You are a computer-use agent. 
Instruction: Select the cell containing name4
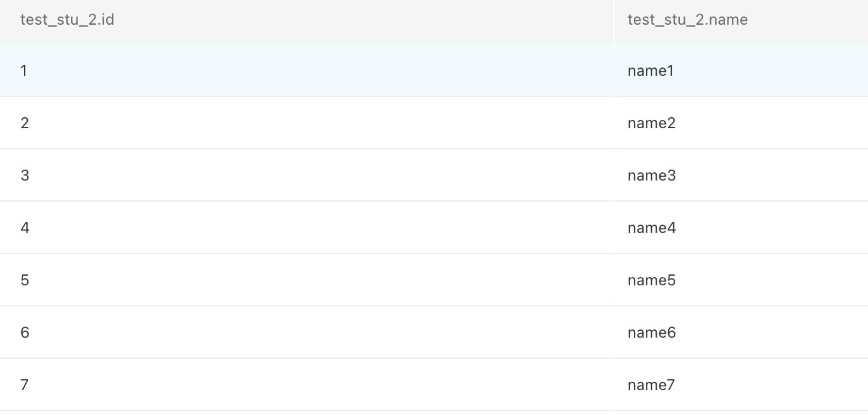pos(741,228)
